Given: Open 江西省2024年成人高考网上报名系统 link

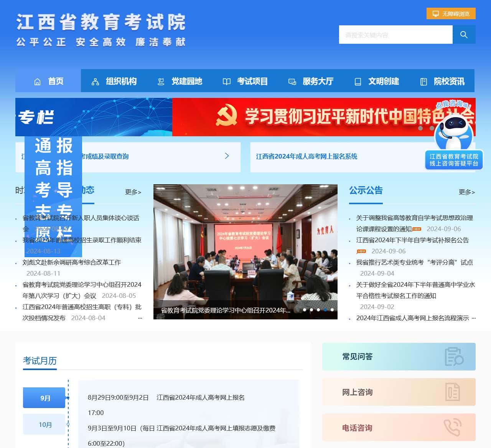Looking at the screenshot, I should pos(306,157).
